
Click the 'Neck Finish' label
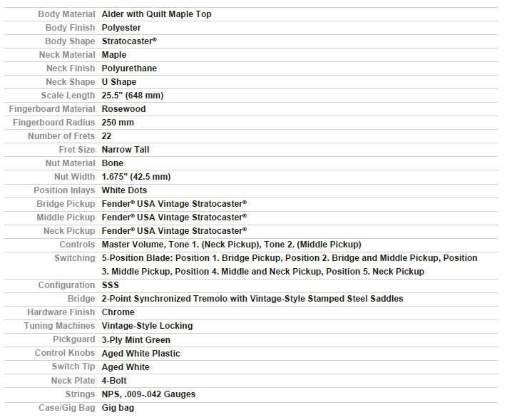[x=71, y=68]
